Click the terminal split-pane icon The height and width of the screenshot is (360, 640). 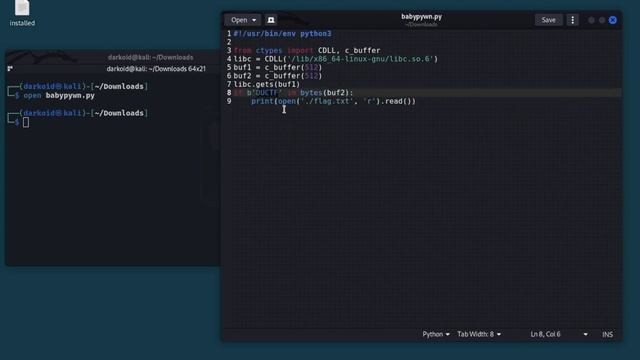click(10, 69)
